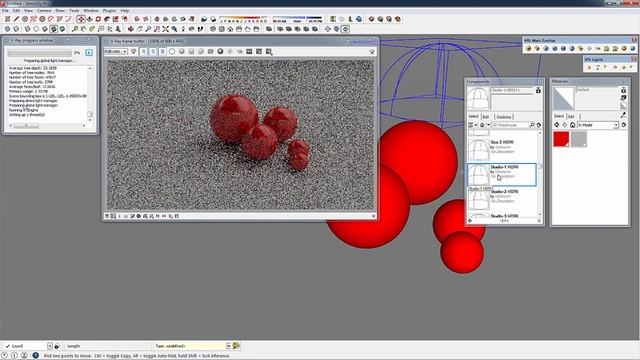This screenshot has height=360, width=640.
Task: Open details flyout in Components panel
Action: [539, 125]
